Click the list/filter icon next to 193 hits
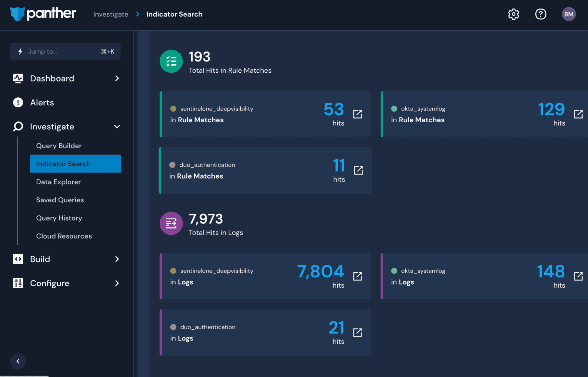This screenshot has width=588, height=377. tap(171, 61)
